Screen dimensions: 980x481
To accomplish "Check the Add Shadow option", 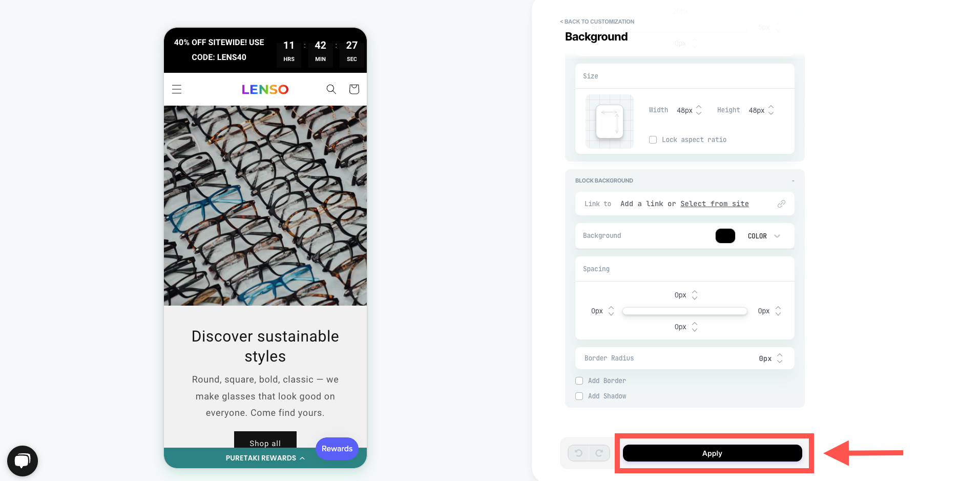I will pyautogui.click(x=579, y=396).
